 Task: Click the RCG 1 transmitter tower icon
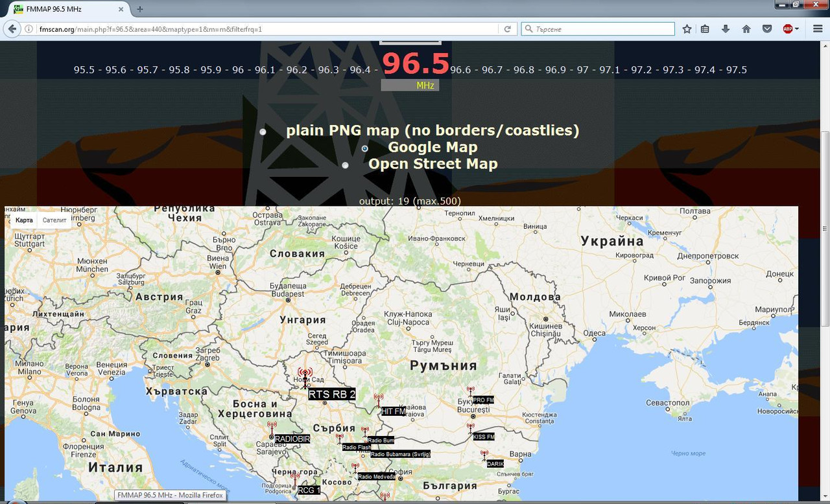(x=295, y=479)
